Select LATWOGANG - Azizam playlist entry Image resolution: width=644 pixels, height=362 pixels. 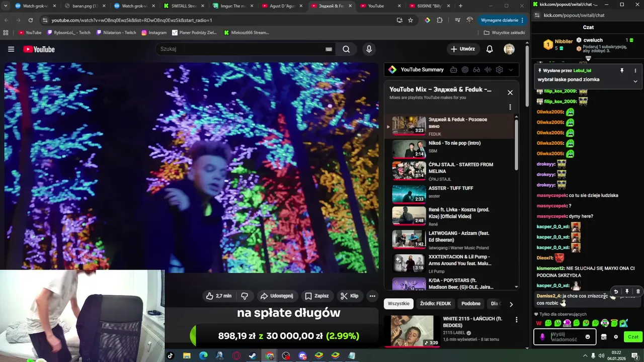(450, 239)
